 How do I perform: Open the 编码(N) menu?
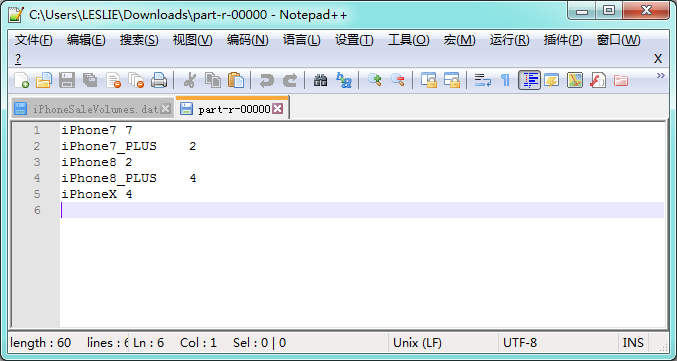[x=247, y=41]
